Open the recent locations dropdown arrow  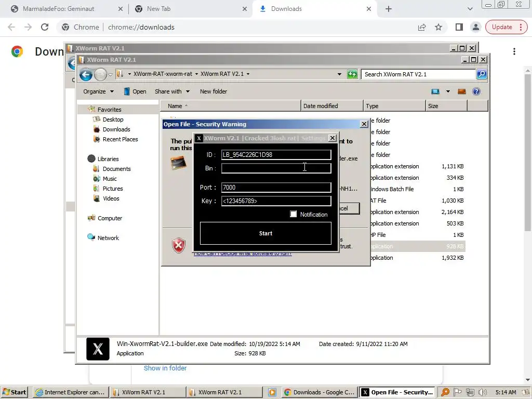click(x=110, y=74)
